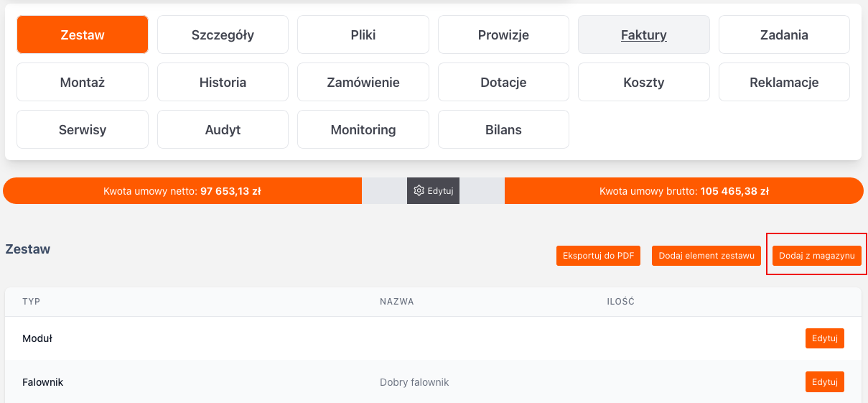868x403 pixels.
Task: Open the Zamówienie tab
Action: point(363,82)
